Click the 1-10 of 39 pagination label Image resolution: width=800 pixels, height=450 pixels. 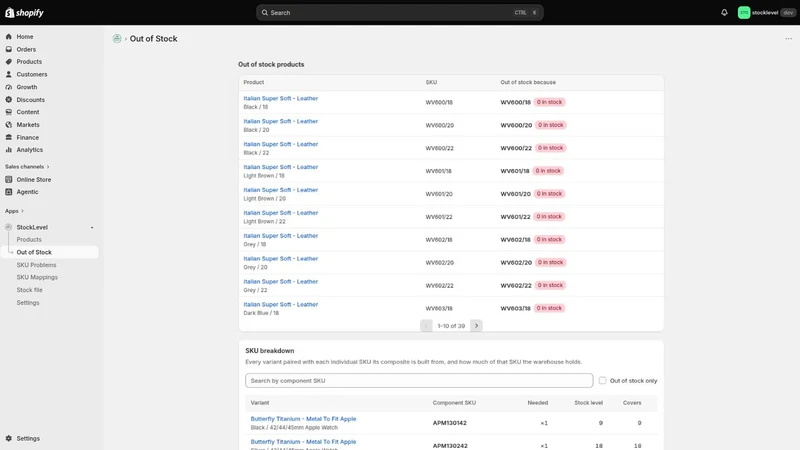[x=451, y=326]
